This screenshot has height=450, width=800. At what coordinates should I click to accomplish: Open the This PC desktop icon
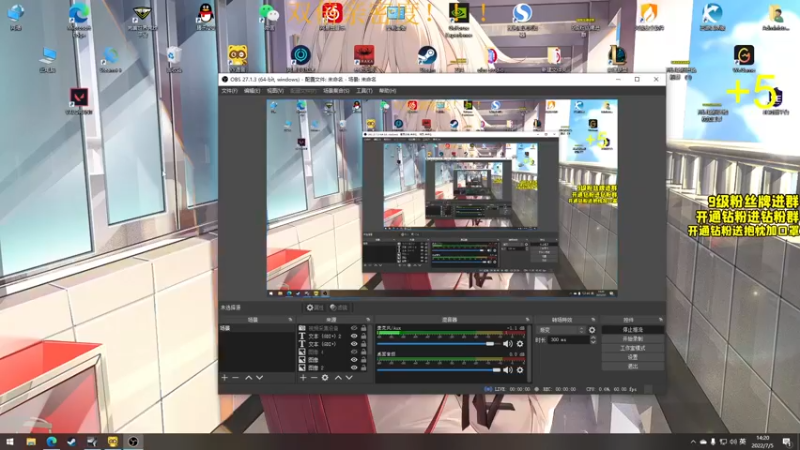coord(47,58)
